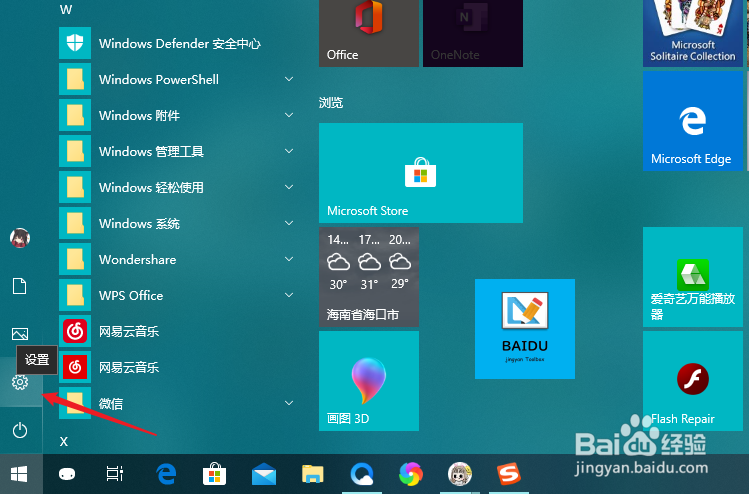Screen dimensions: 749x494
Task: Launch Edge from the taskbar
Action: (166, 474)
